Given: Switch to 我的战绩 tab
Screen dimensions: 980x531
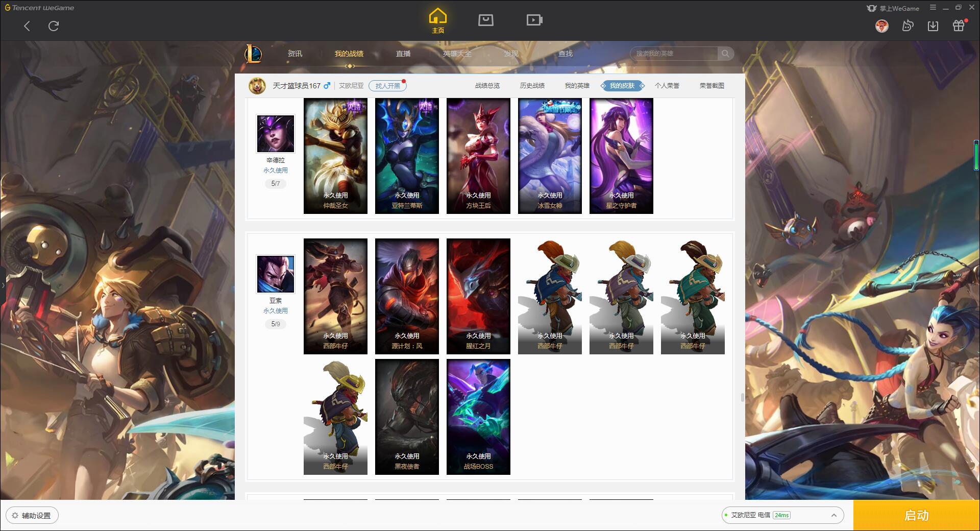Looking at the screenshot, I should click(x=349, y=54).
